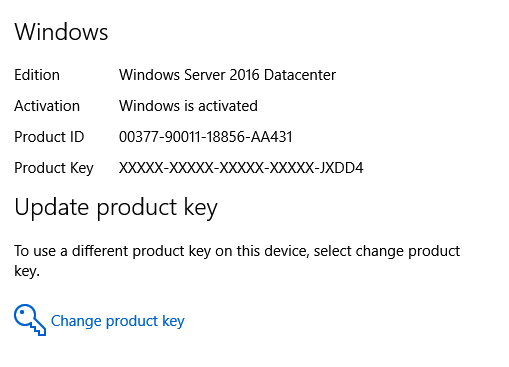Click the Windows Server 2016 Datacenter value
This screenshot has width=509, height=367.
(227, 75)
